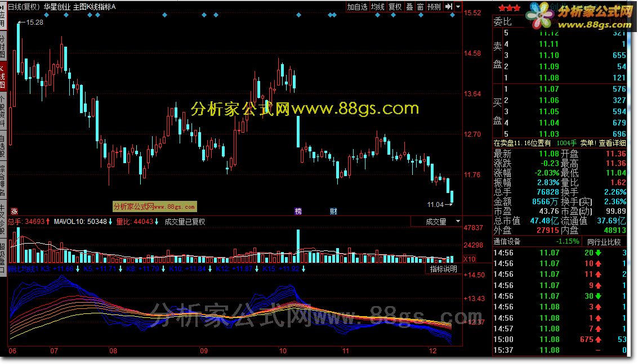Screen dimensions: 638x364
Task: Click buy level 5 price 11.03
Action: [x=549, y=134]
